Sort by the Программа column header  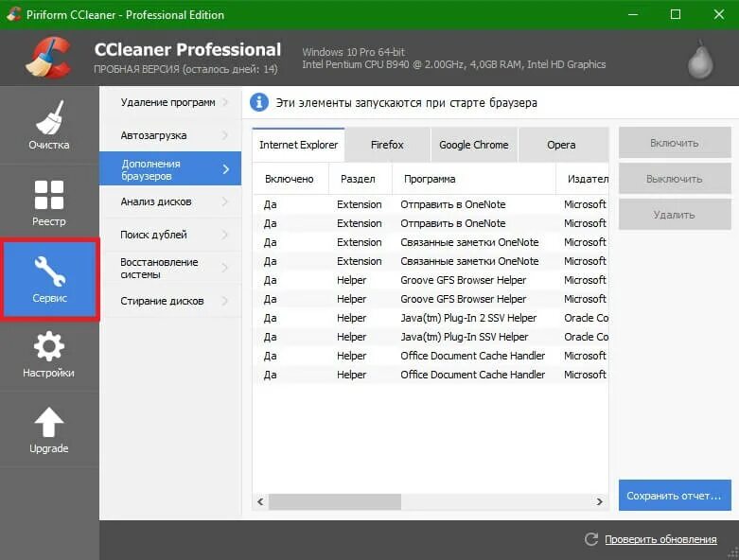tap(474, 179)
